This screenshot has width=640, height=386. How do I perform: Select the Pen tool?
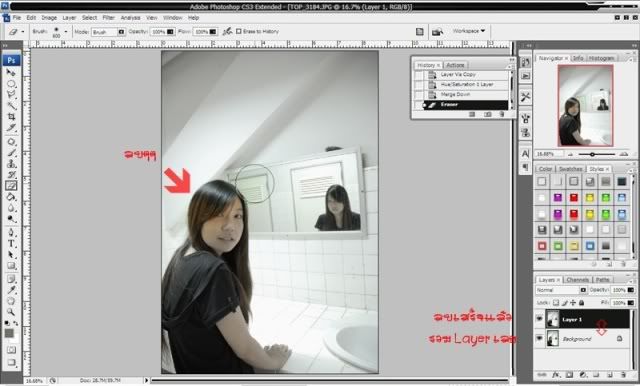pos(11,233)
